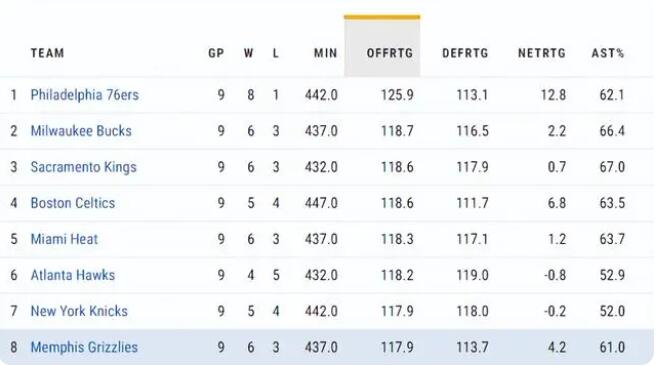Select the Celtics 111.7 defensive rating cell
656x366 pixels.
[x=472, y=203]
